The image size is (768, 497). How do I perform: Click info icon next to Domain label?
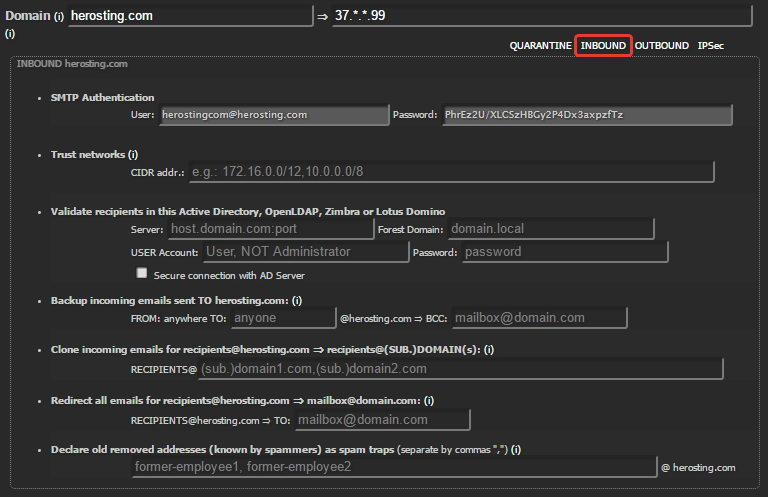pyautogui.click(x=59, y=17)
